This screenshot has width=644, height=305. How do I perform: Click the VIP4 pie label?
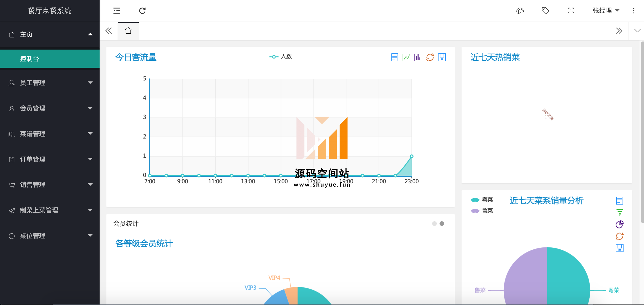pyautogui.click(x=274, y=278)
